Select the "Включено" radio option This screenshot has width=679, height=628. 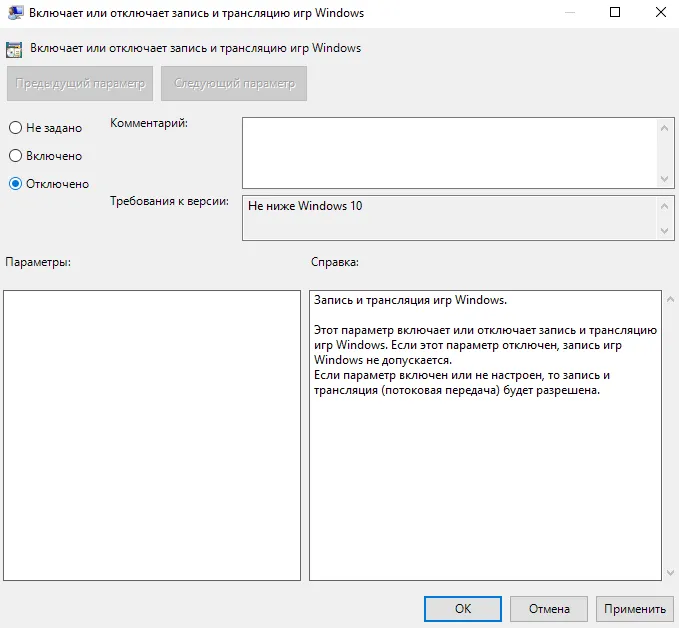(16, 156)
